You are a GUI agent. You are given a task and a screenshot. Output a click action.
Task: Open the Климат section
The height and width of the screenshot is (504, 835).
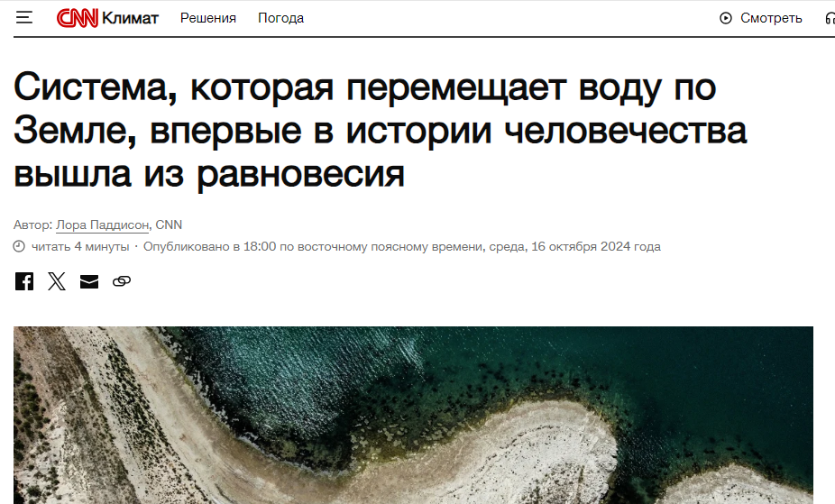130,18
